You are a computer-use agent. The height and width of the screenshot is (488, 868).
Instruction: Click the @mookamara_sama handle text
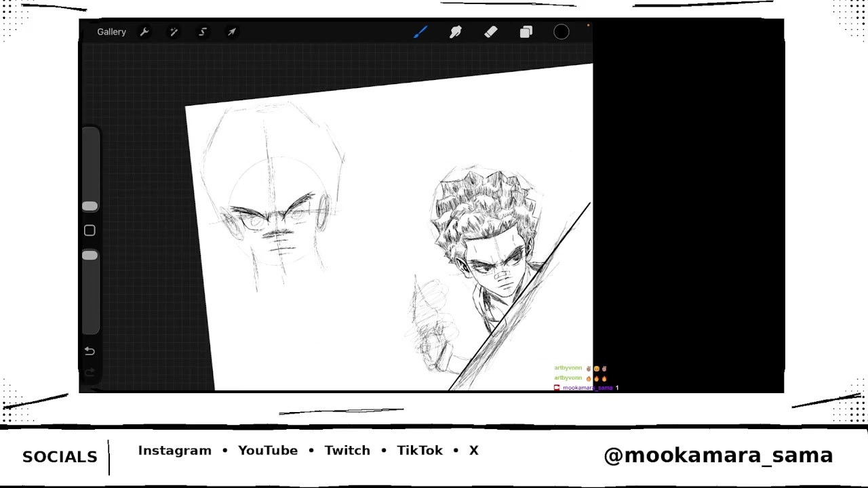coord(718,455)
